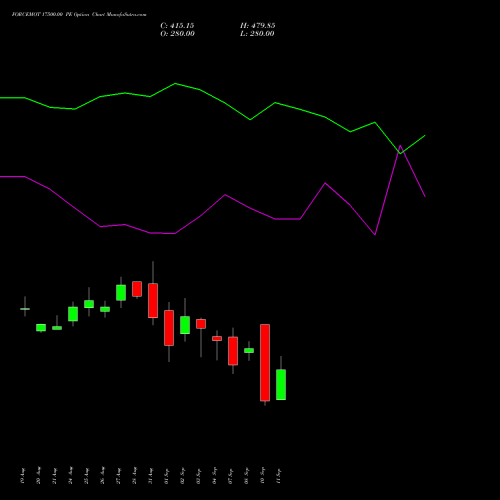500x500 pixels.
Task: Select the 24 Aug date label
Action: click(71, 476)
